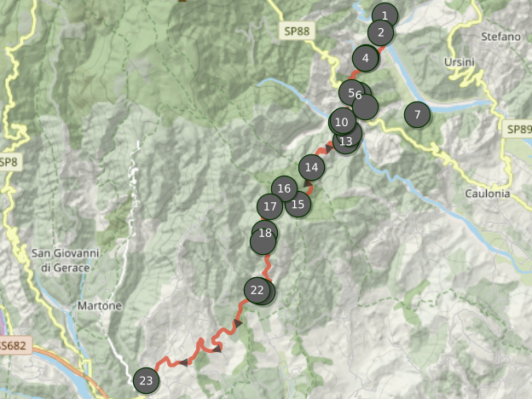Click waypoint marker 4
Image resolution: width=532 pixels, height=399 pixels.
pyautogui.click(x=366, y=58)
